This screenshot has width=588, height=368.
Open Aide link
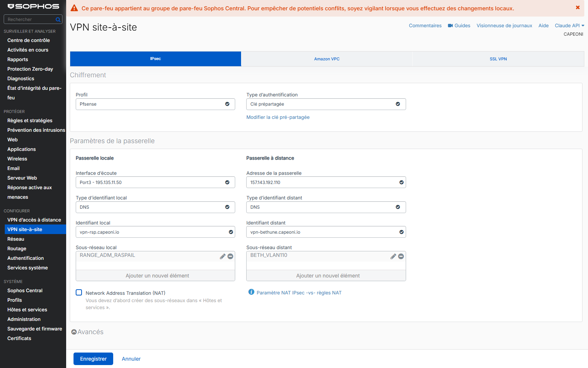544,26
